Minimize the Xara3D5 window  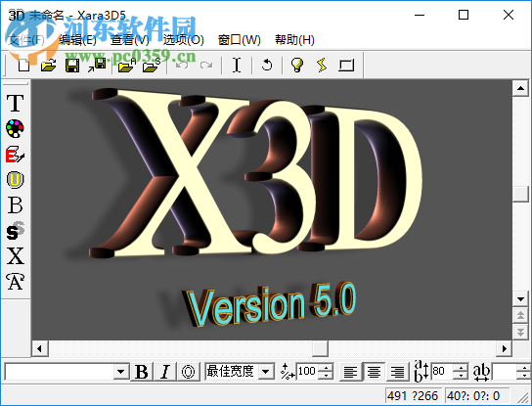tap(420, 15)
